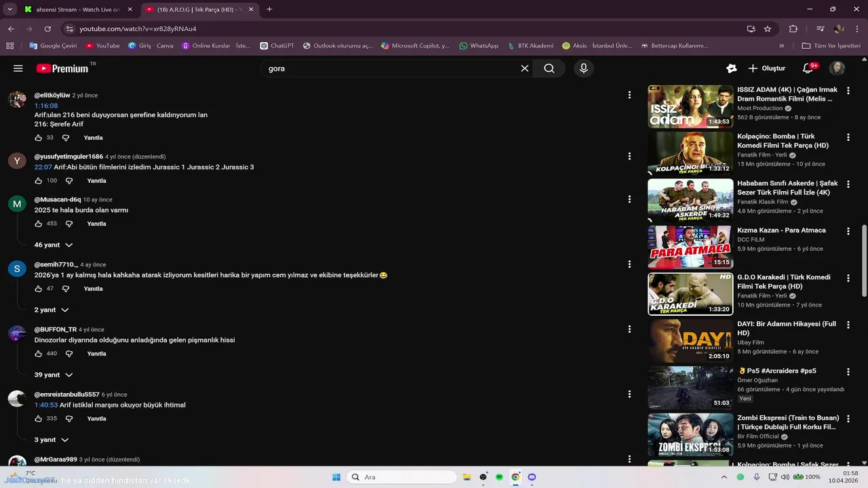Expand 39 yanıt replies under @BUFFON_TR
The image size is (868, 488).
click(54, 375)
